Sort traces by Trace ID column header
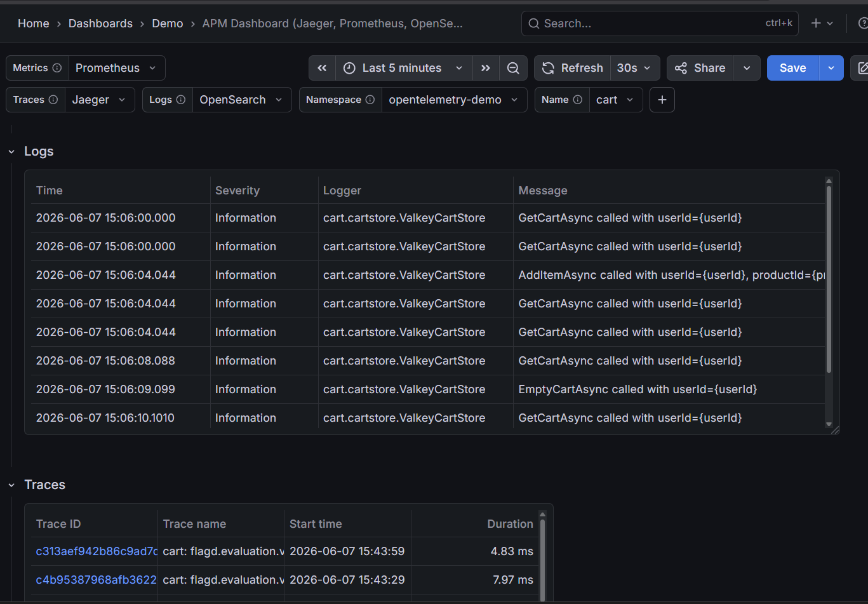868x604 pixels. (58, 524)
